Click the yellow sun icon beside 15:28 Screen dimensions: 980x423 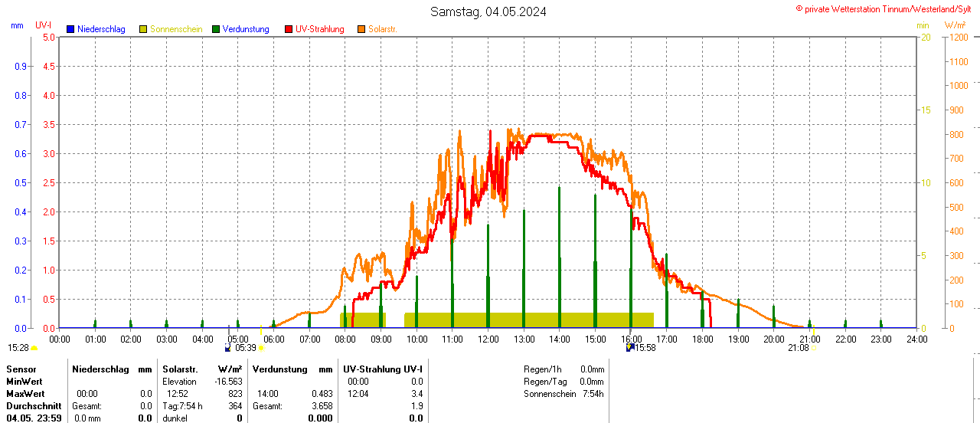click(x=34, y=348)
